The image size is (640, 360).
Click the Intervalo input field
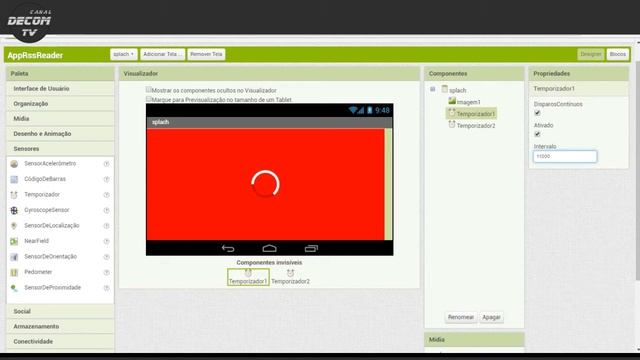click(565, 156)
